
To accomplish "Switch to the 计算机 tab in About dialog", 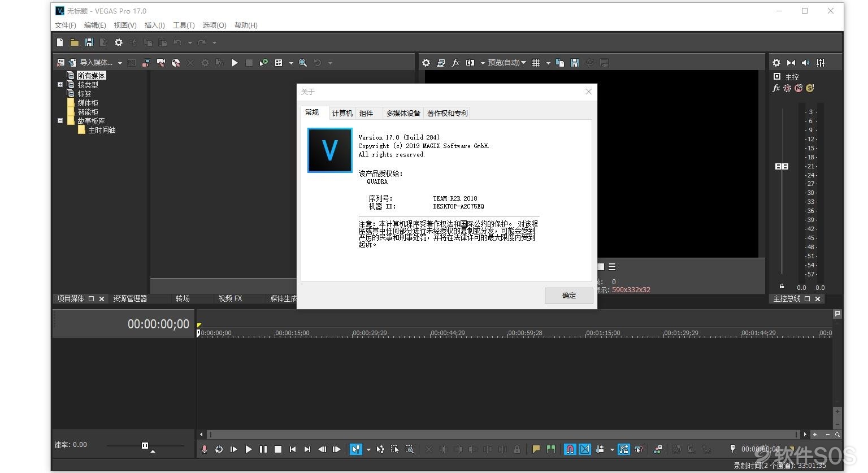I will point(342,114).
